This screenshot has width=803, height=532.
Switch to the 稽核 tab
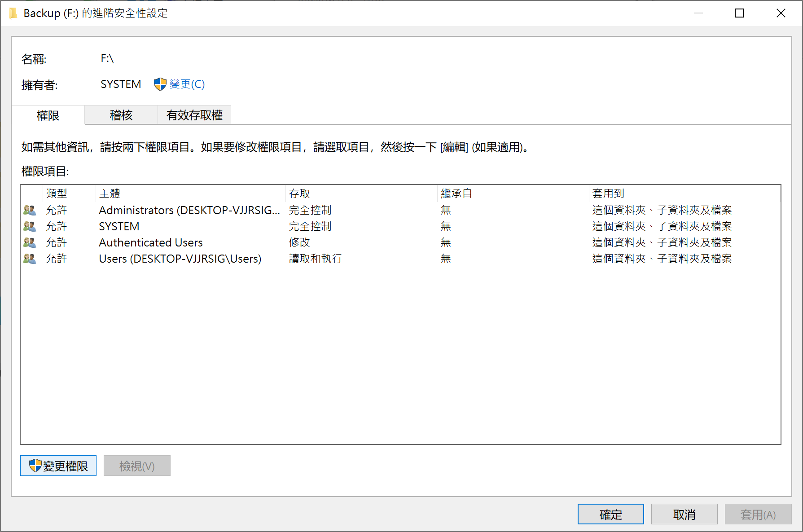[x=121, y=115]
